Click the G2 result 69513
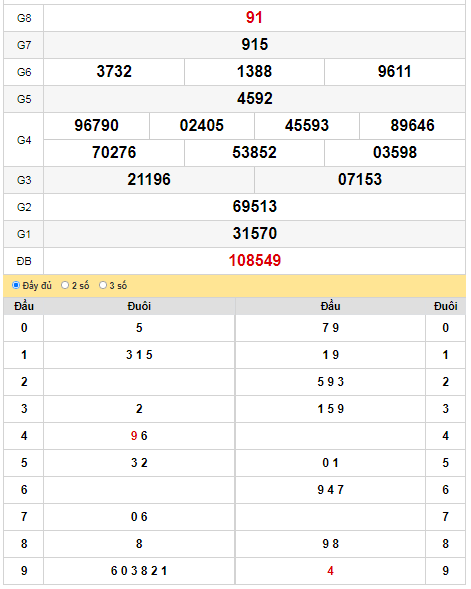This screenshot has height=589, width=471. pyautogui.click(x=255, y=207)
